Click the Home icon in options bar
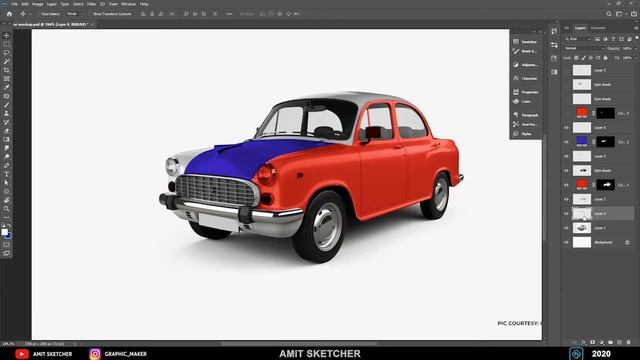This screenshot has height=360, width=640. click(9, 14)
